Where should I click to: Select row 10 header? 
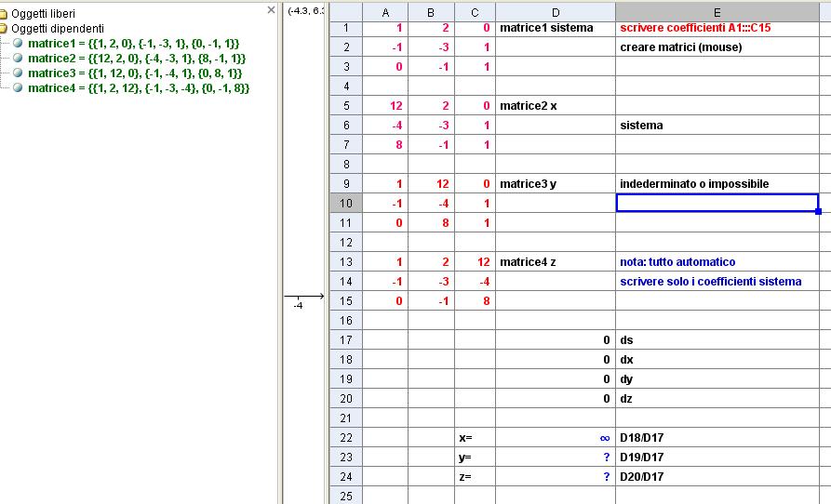[346, 204]
